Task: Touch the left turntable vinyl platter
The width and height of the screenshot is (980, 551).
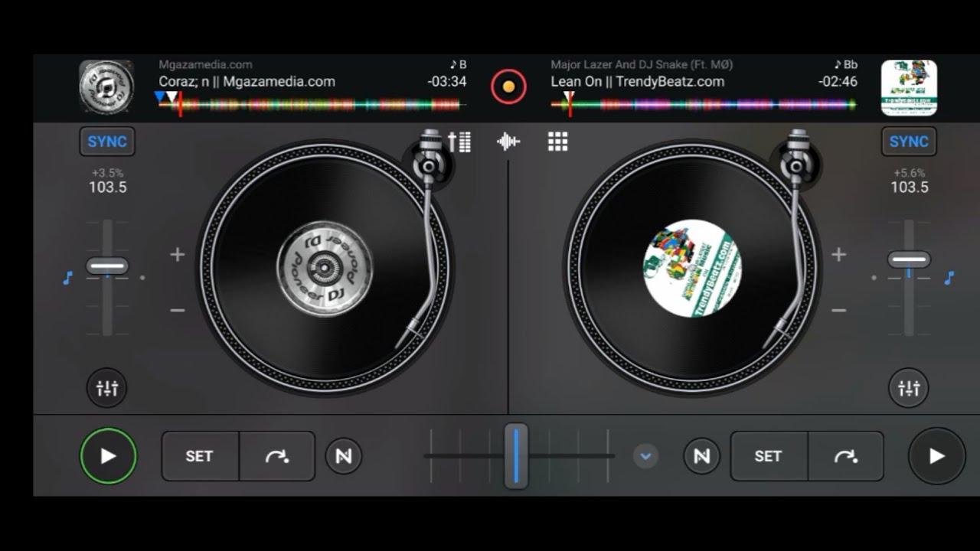Action: tap(325, 268)
